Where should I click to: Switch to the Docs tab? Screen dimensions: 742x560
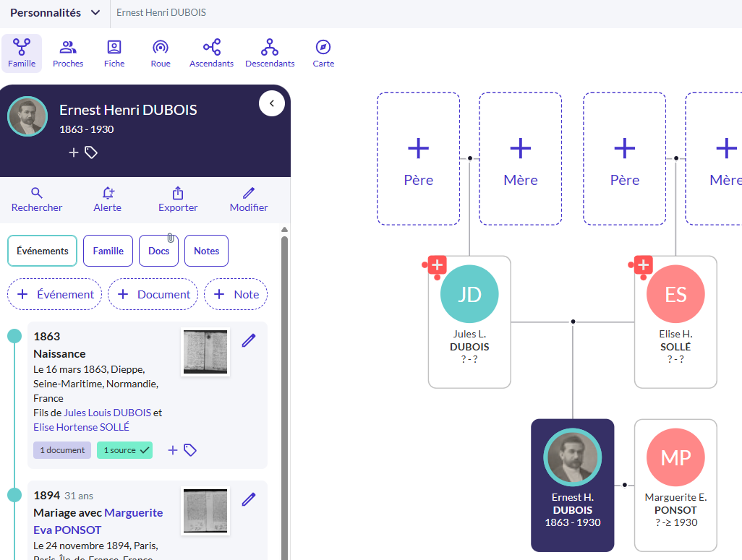(x=158, y=251)
